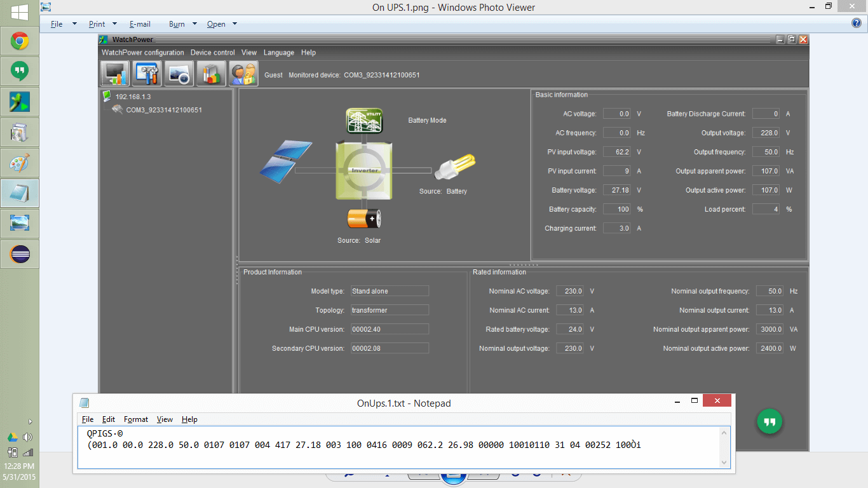
Task: Open Notepad View menu
Action: [165, 419]
